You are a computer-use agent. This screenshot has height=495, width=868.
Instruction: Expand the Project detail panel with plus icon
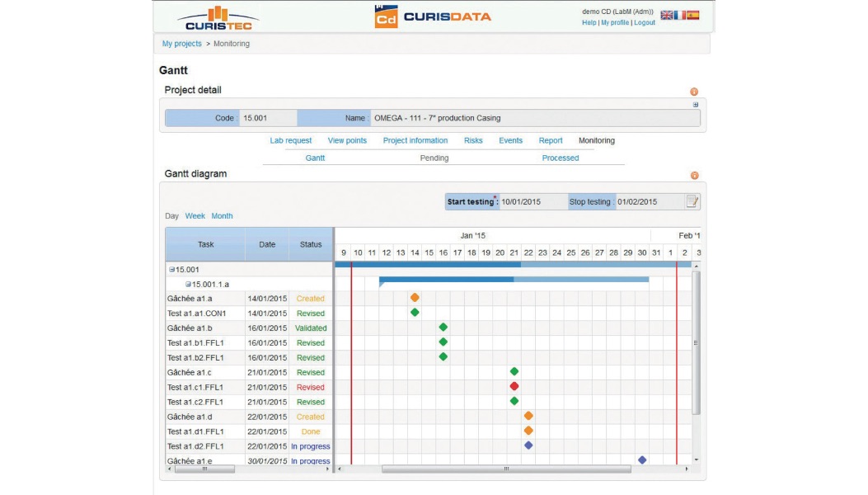point(696,105)
